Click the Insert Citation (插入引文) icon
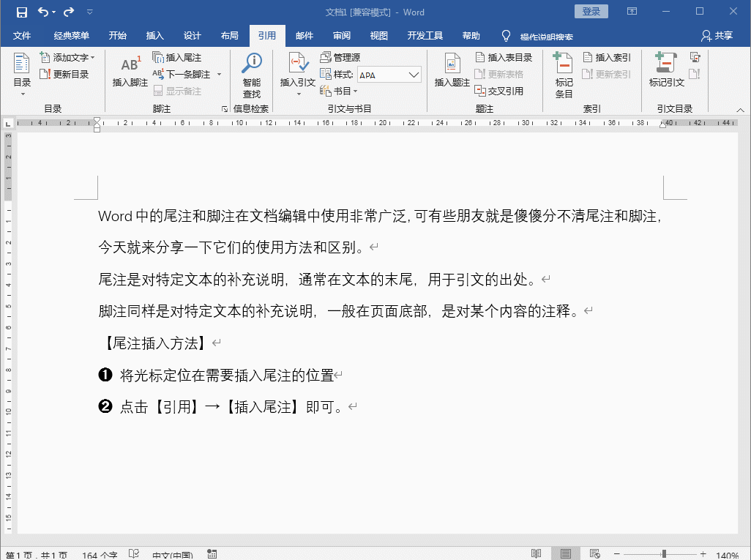The height and width of the screenshot is (560, 751). click(296, 73)
